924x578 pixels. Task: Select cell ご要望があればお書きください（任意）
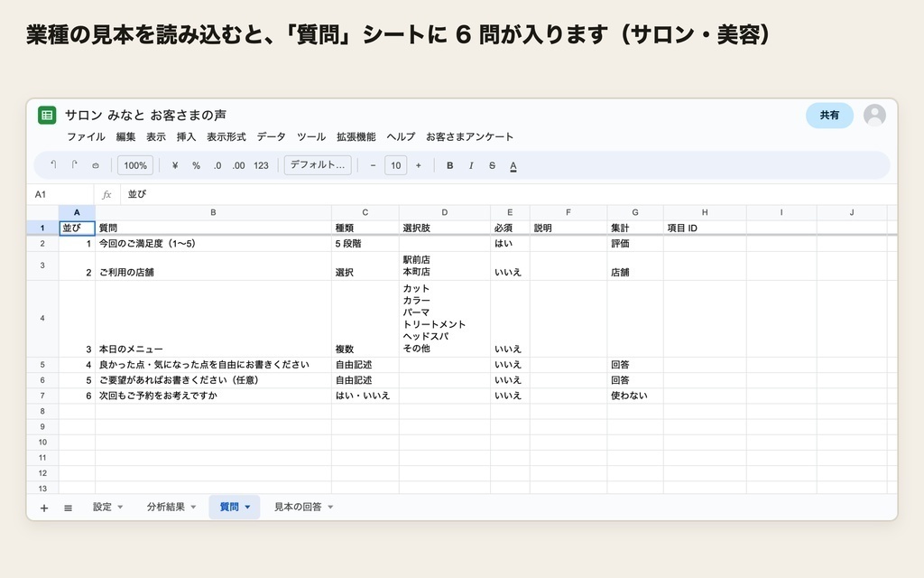point(213,380)
